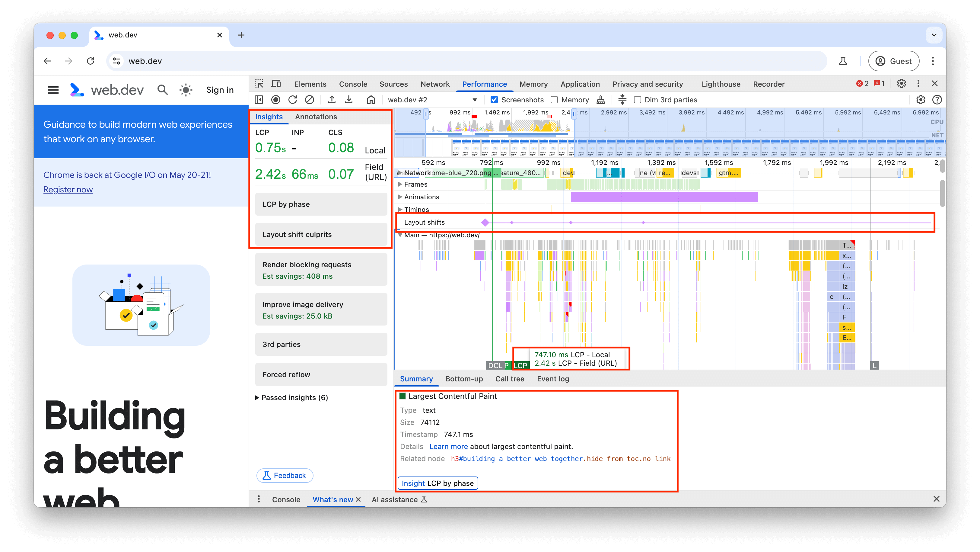Click the upload profile icon
Screen dimensions: 980x552
(x=331, y=100)
